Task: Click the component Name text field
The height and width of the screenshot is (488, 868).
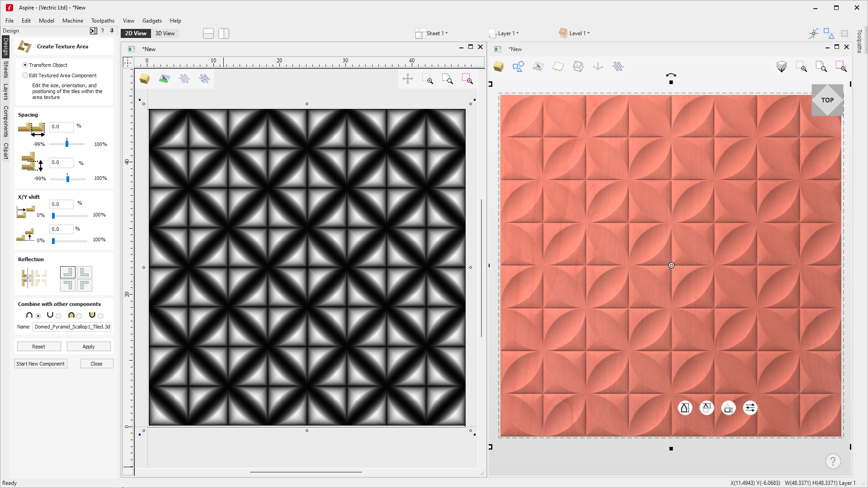Action: [x=72, y=327]
